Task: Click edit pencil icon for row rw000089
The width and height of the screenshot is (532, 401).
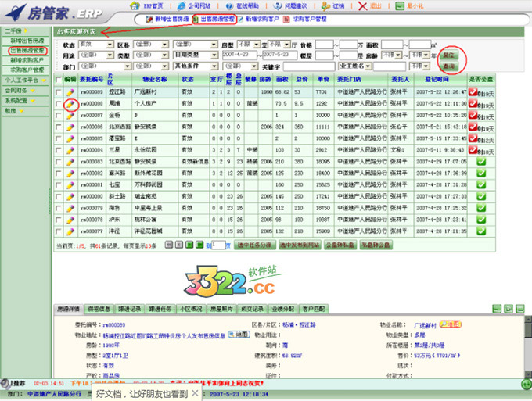Action: point(70,92)
